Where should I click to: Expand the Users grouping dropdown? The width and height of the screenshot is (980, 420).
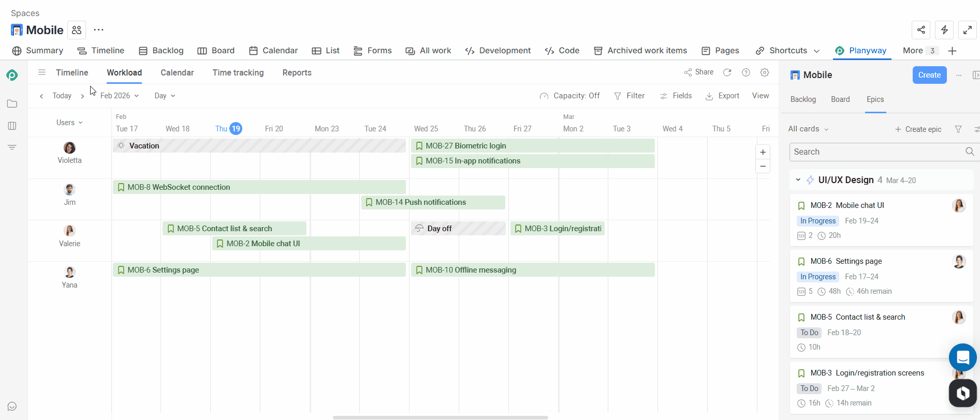point(69,123)
